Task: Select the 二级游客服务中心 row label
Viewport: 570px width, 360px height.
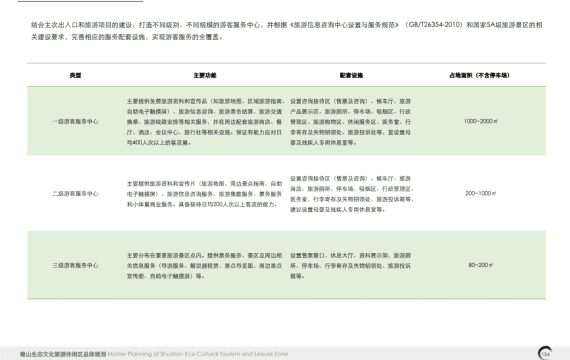Action: pos(75,193)
